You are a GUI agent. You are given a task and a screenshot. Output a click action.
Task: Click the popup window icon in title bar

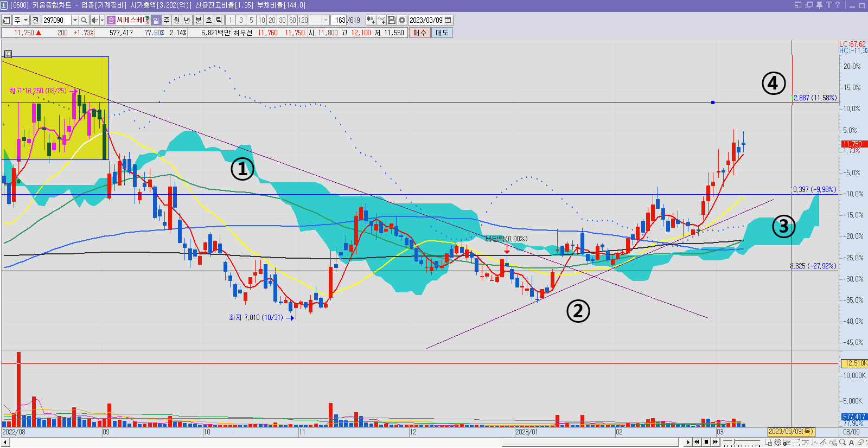tap(797, 5)
